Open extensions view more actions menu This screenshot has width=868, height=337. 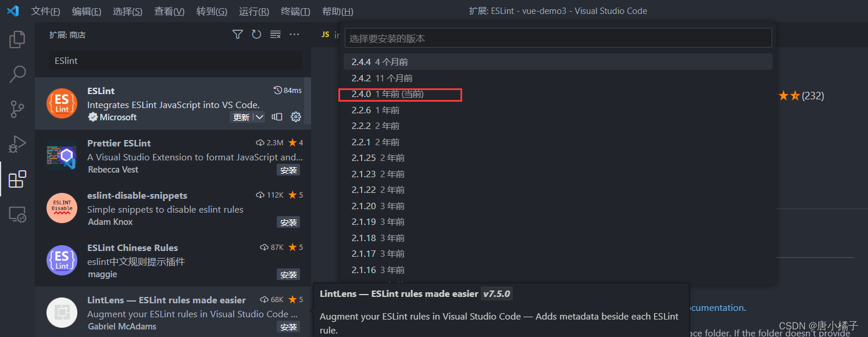click(295, 34)
